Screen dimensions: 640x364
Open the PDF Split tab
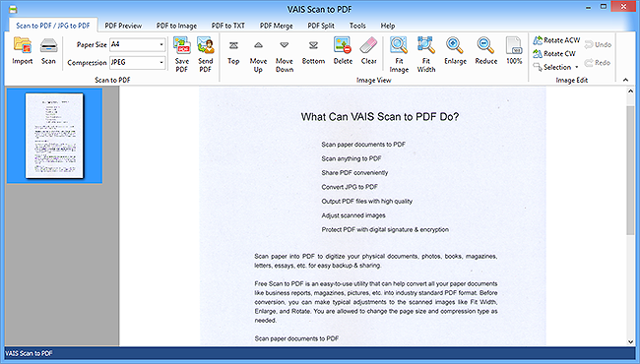(321, 26)
